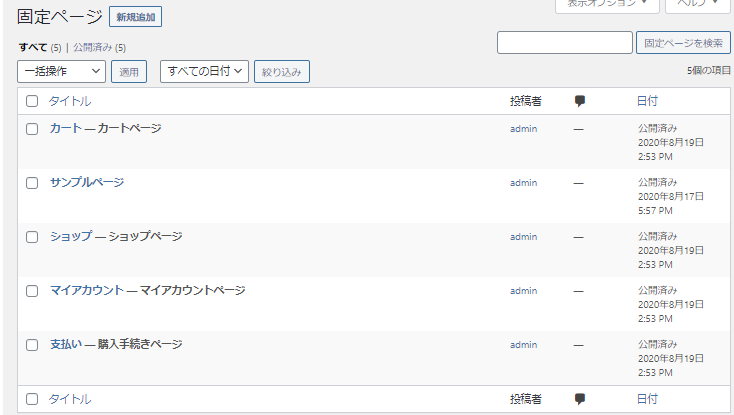The height and width of the screenshot is (415, 734).
Task: Show すべて (5) pages filter
Action: 40,47
